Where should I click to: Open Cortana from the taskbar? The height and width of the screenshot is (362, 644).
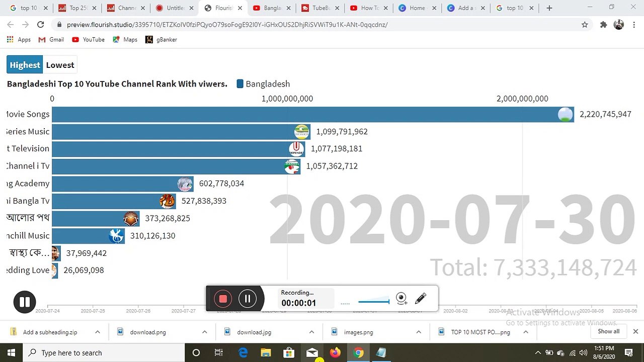pyautogui.click(x=196, y=353)
